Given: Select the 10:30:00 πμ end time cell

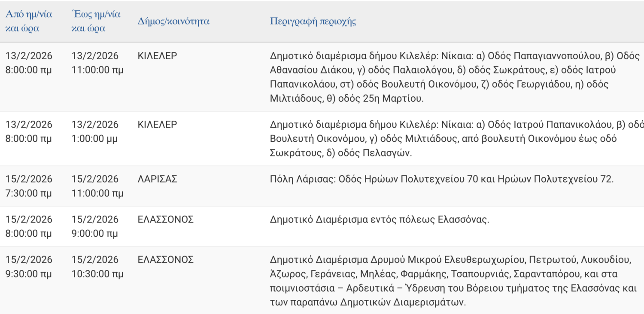Looking at the screenshot, I should click(97, 274).
